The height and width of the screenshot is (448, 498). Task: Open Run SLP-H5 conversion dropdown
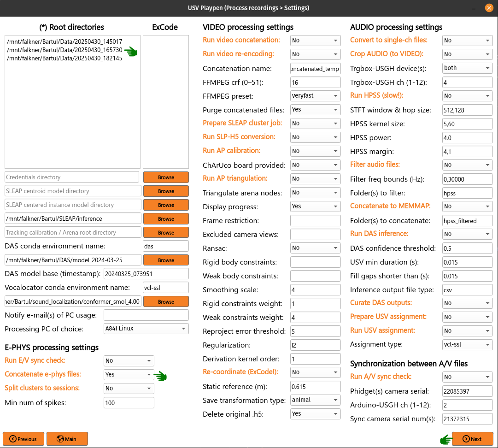(315, 137)
